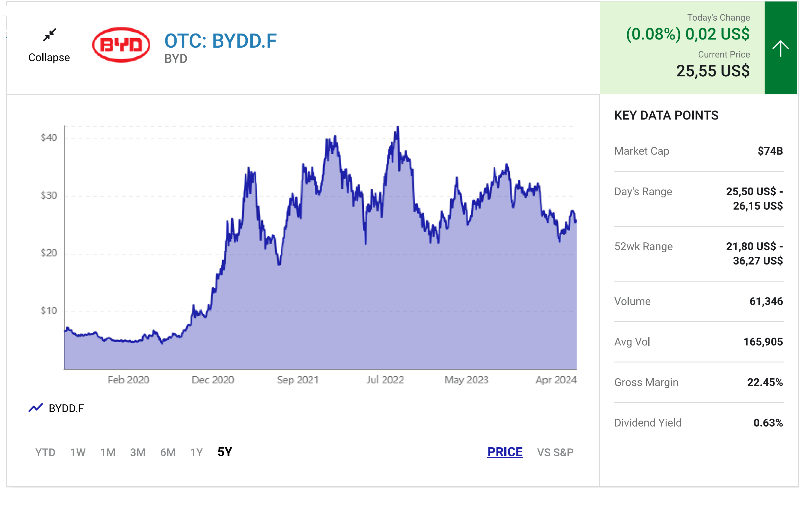Click the Current Price 25,55 US$ value

[712, 71]
